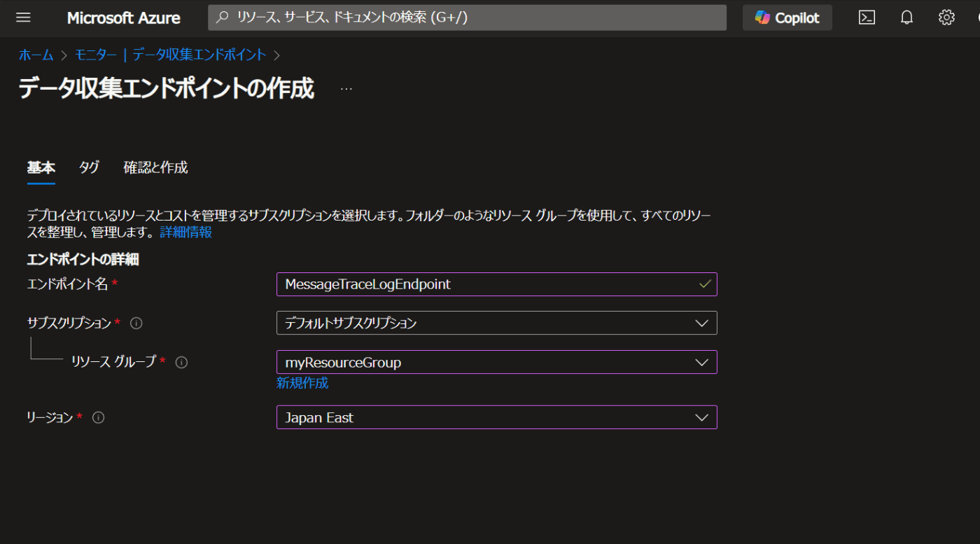The height and width of the screenshot is (544, 980).
Task: Click the エンドポイント名 input field
Action: 497,284
